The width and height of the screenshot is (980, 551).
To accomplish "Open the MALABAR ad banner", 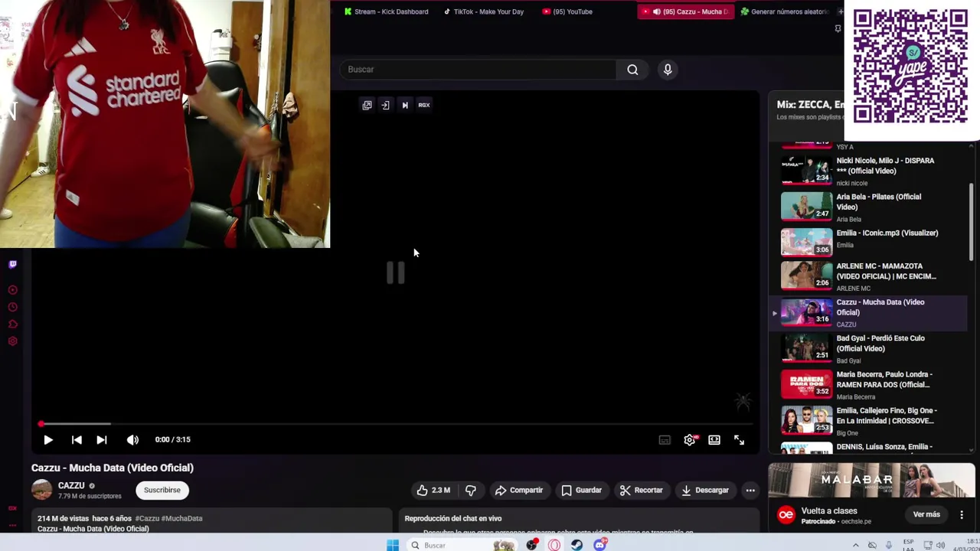I will tap(871, 481).
